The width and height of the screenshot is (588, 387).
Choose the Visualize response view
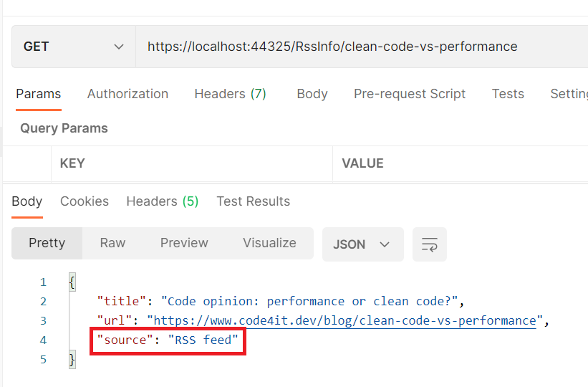(x=269, y=243)
